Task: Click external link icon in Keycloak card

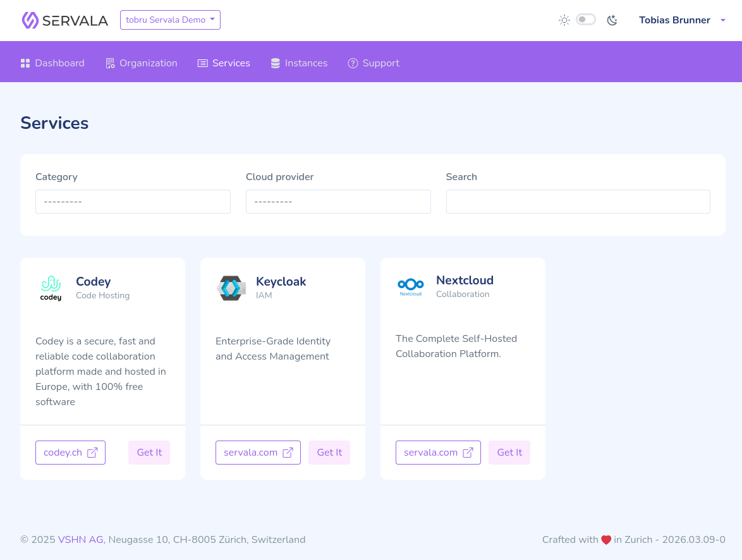Action: (x=288, y=453)
